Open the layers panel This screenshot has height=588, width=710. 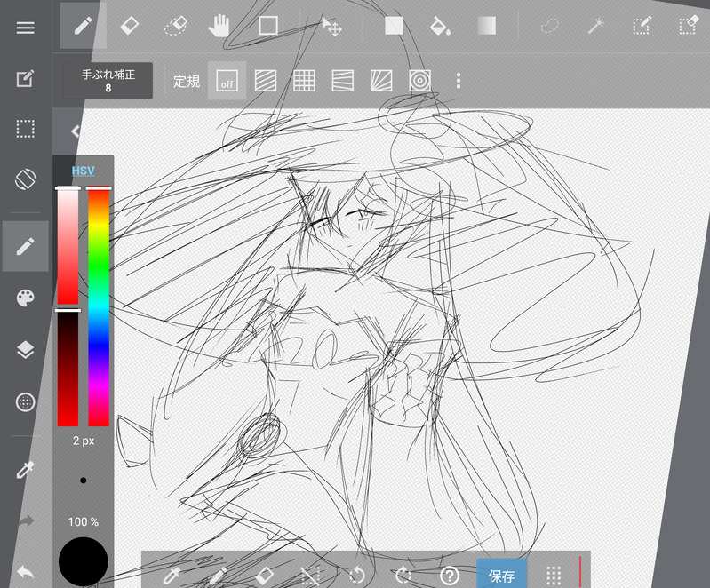point(26,350)
